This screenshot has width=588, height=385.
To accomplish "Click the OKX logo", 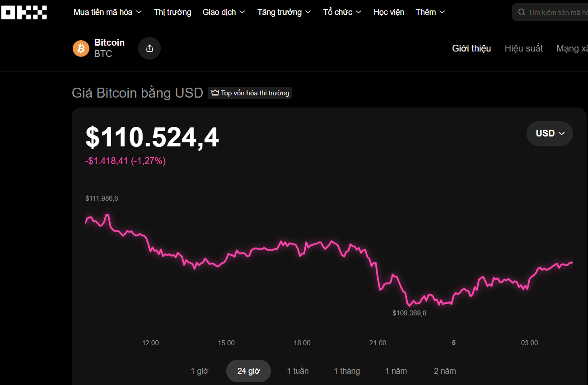I will click(x=24, y=12).
